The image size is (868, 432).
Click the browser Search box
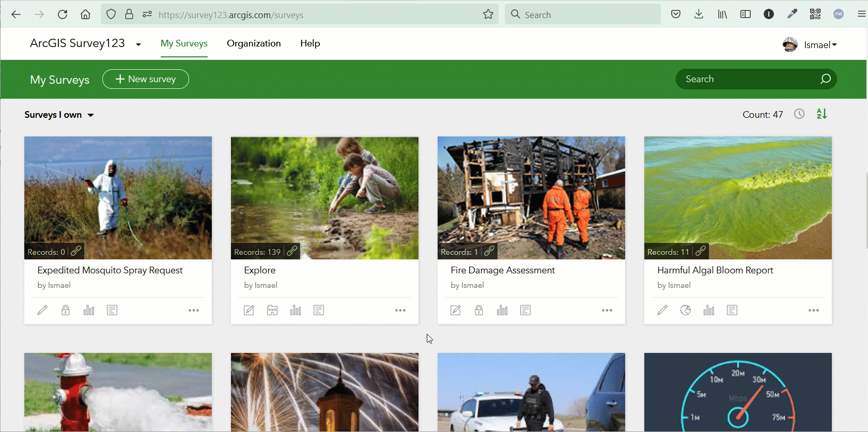[583, 14]
